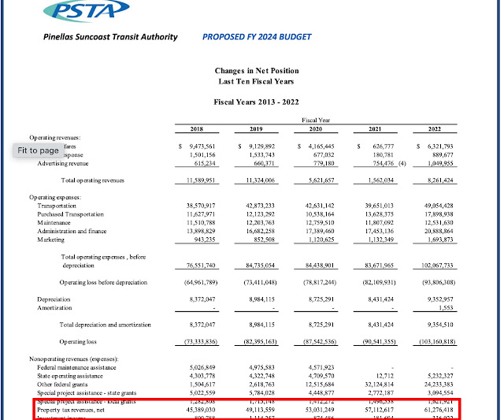Click 'Operating expenses:' section label
This screenshot has width=504, height=420.
[x=55, y=197]
